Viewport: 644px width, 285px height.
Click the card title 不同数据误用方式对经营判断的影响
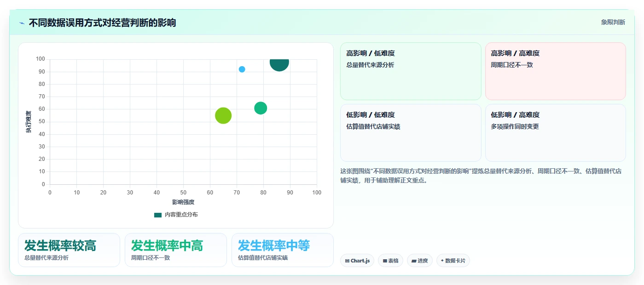pyautogui.click(x=102, y=23)
